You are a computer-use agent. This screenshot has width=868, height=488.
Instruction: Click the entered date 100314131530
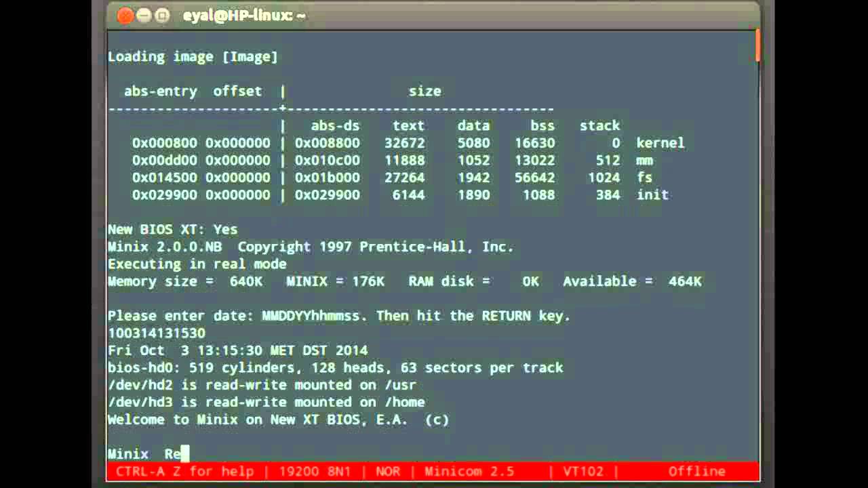click(x=156, y=333)
